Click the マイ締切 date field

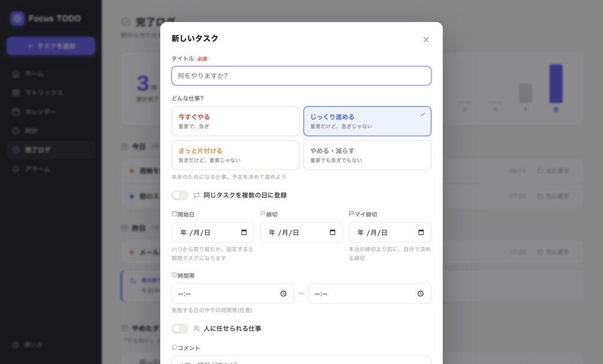pyautogui.click(x=390, y=233)
